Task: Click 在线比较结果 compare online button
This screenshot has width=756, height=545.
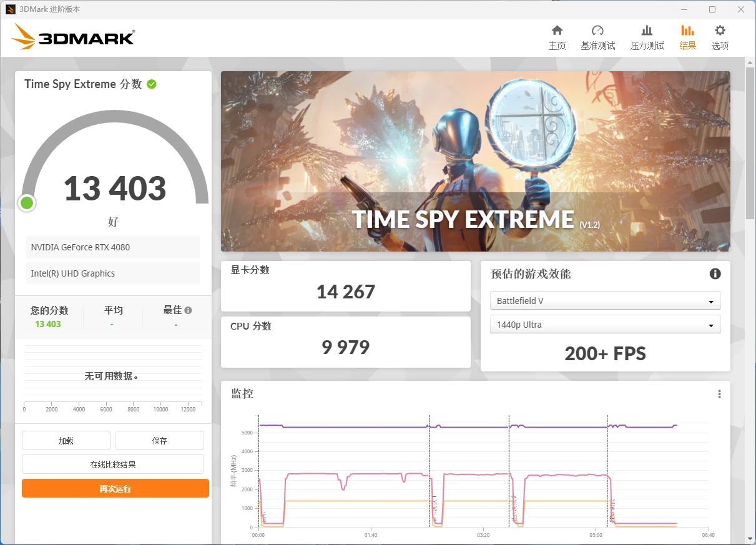Action: 113,464
